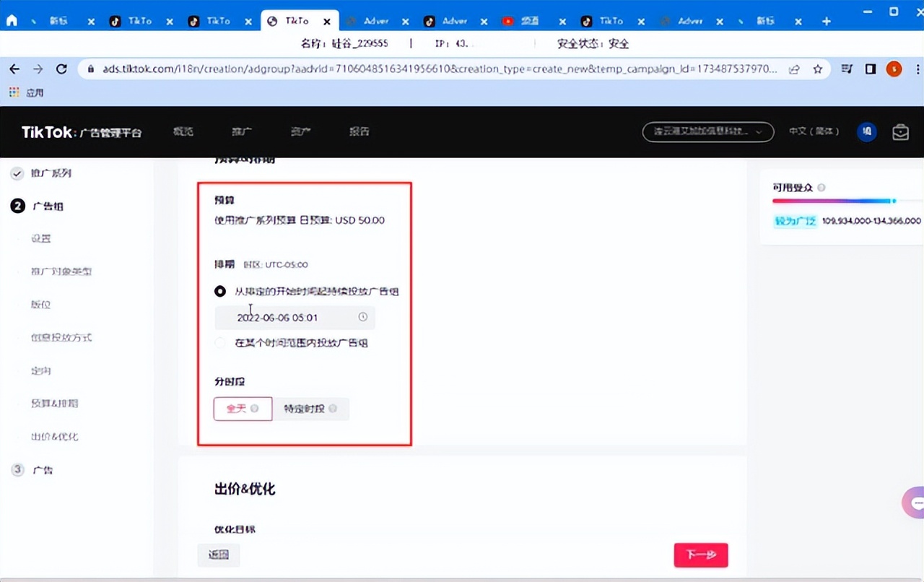
Task: Click the blue user avatar in header
Action: pyautogui.click(x=866, y=132)
